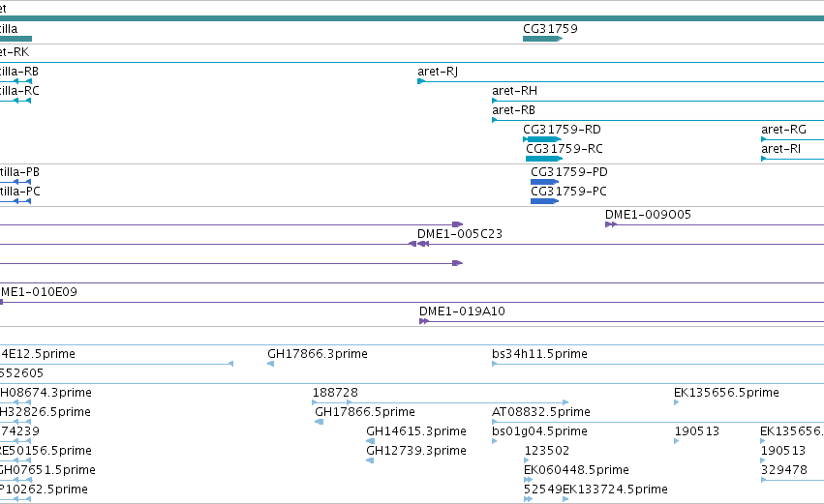Image resolution: width=824 pixels, height=504 pixels.
Task: Open the EK133724.5prime EST label
Action: pos(616,489)
